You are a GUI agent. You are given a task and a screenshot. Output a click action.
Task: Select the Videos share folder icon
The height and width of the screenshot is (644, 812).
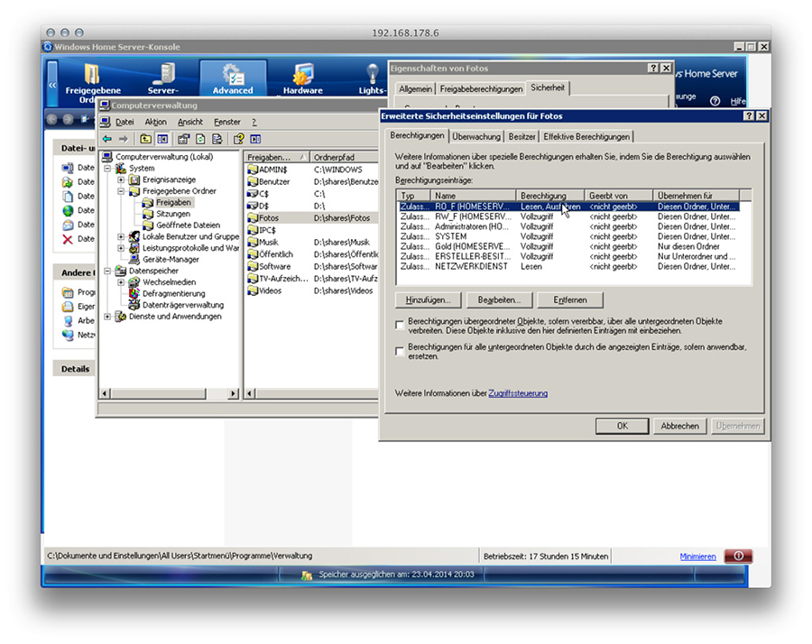pos(253,290)
